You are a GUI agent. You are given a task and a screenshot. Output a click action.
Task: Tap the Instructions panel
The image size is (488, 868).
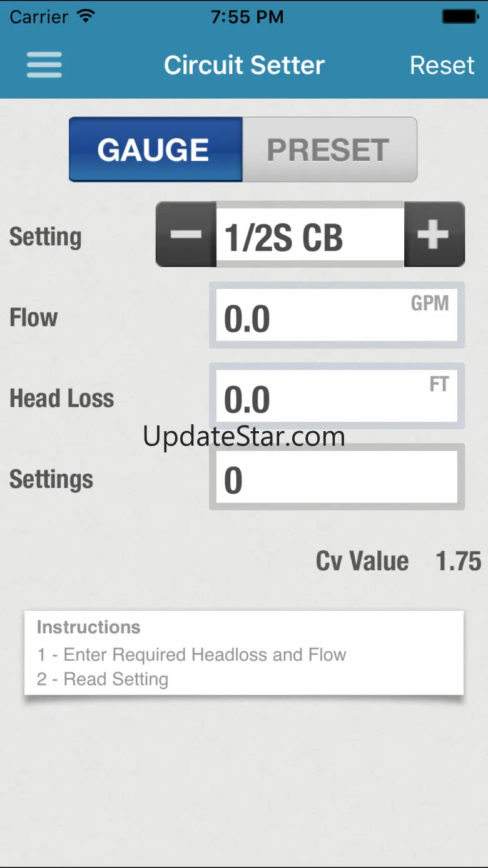click(x=244, y=653)
